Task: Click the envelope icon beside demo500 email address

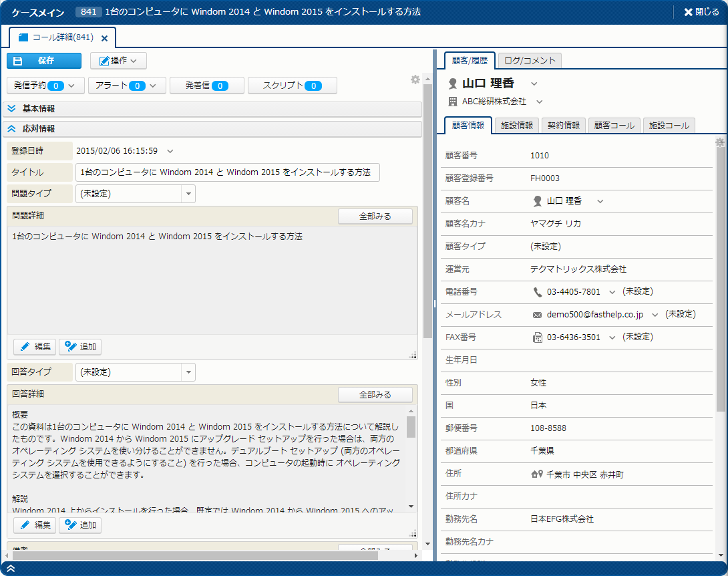Action: (x=537, y=315)
